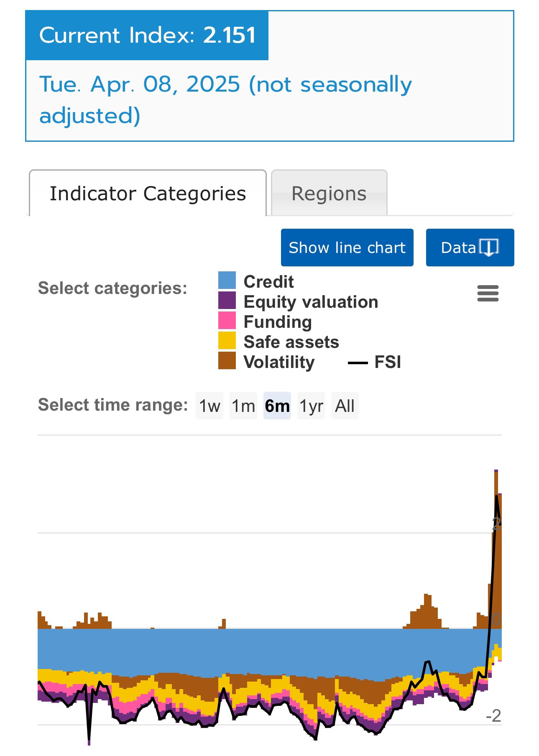Select the 1w time range
The height and width of the screenshot is (756, 539).
tap(209, 406)
